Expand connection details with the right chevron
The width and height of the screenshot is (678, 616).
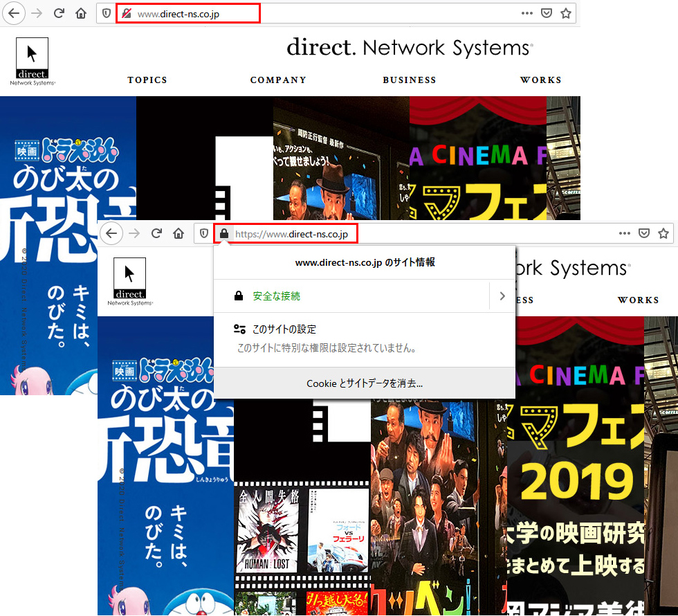tap(502, 296)
